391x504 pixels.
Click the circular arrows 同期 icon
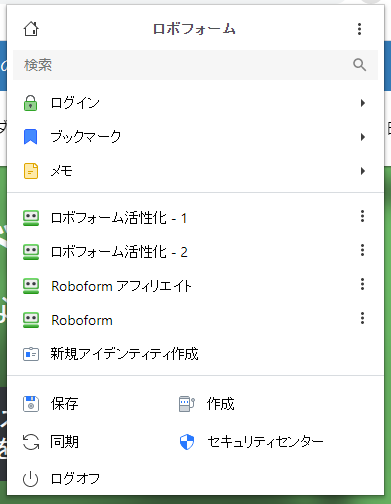pyautogui.click(x=31, y=442)
